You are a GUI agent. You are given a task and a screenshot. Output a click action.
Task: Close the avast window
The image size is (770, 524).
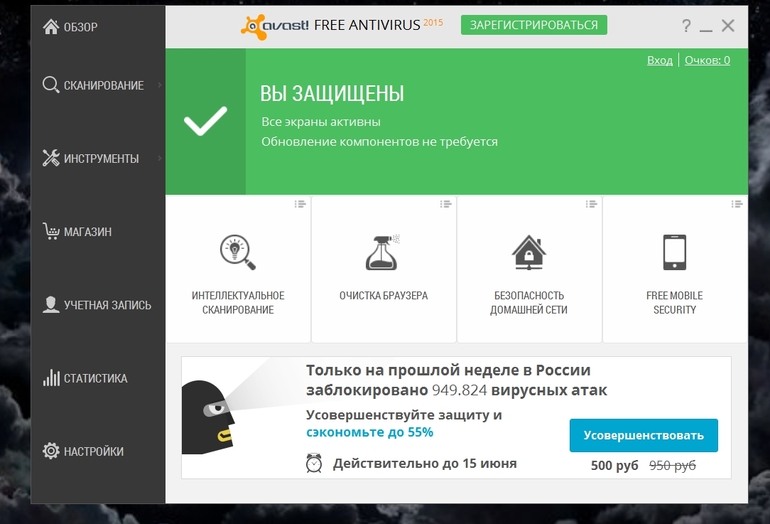pyautogui.click(x=728, y=26)
